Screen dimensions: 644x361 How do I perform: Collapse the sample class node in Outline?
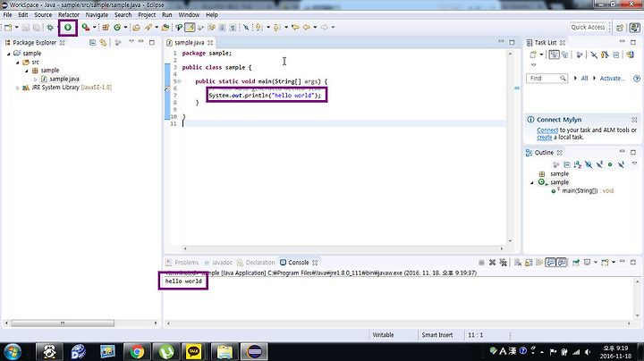point(532,182)
